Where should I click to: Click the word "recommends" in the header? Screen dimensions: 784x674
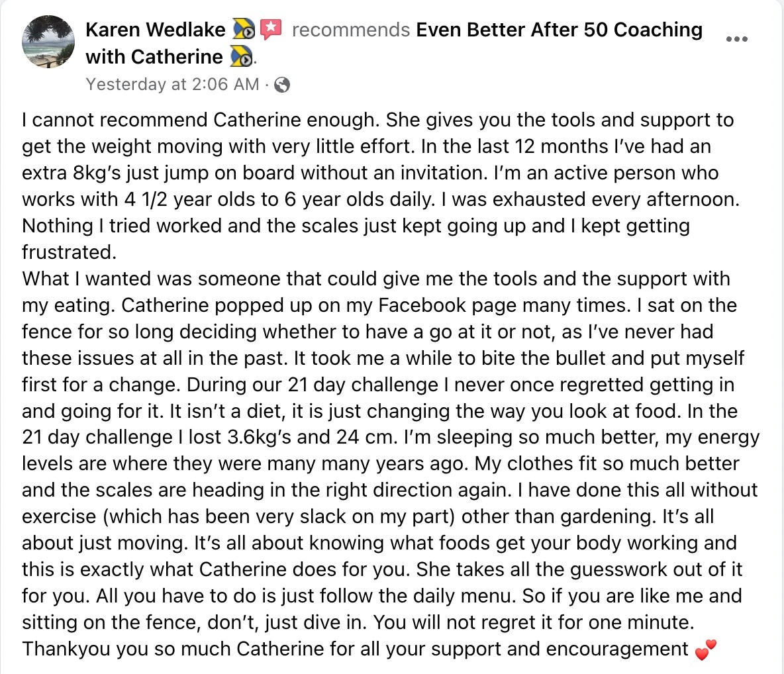pyautogui.click(x=351, y=30)
